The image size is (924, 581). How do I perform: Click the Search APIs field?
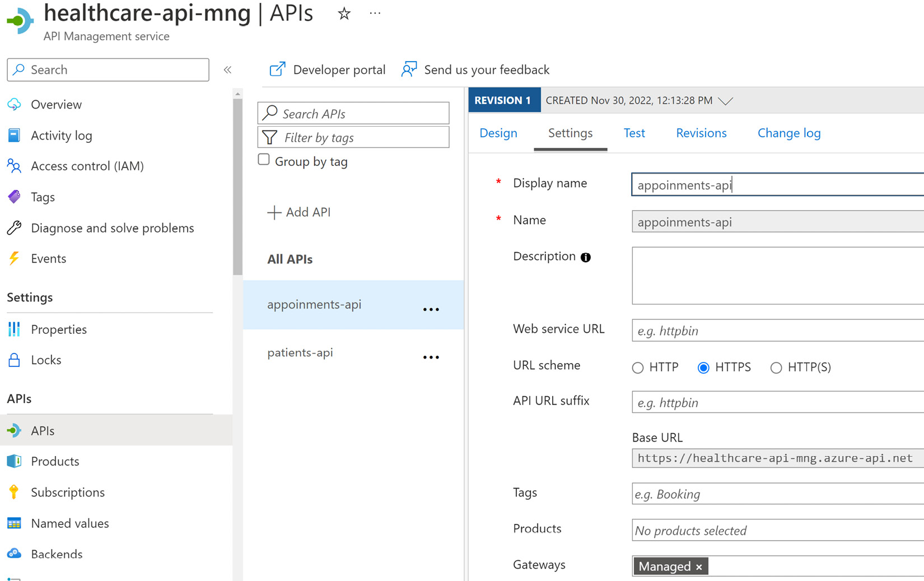tap(353, 113)
